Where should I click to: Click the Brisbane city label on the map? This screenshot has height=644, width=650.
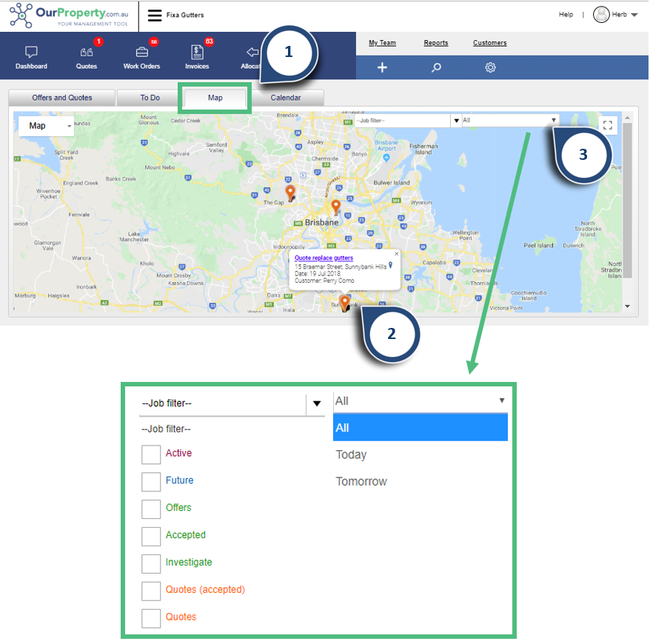[x=322, y=223]
